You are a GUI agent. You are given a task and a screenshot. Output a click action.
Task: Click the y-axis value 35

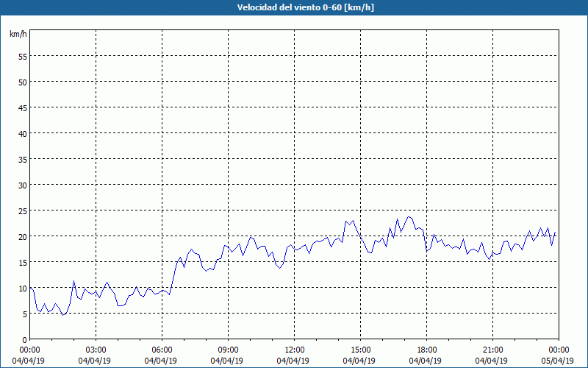tap(23, 159)
